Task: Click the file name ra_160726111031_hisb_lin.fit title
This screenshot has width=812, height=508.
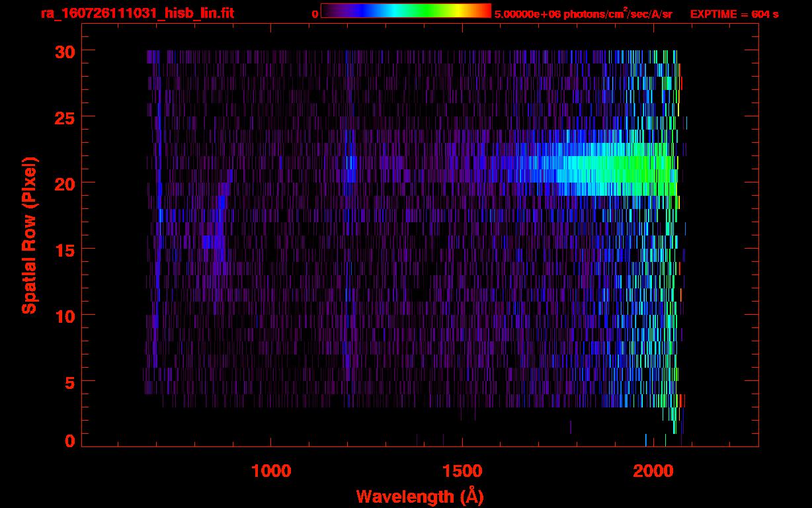Action: [137, 13]
